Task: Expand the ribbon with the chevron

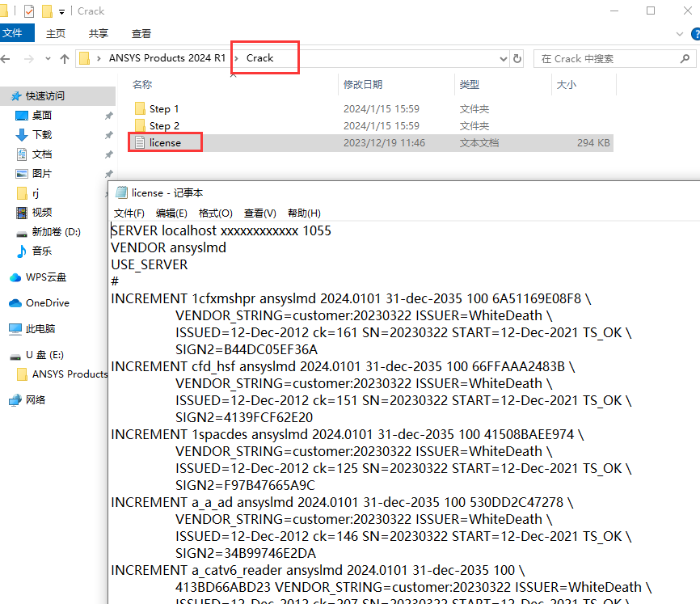Action: click(680, 34)
